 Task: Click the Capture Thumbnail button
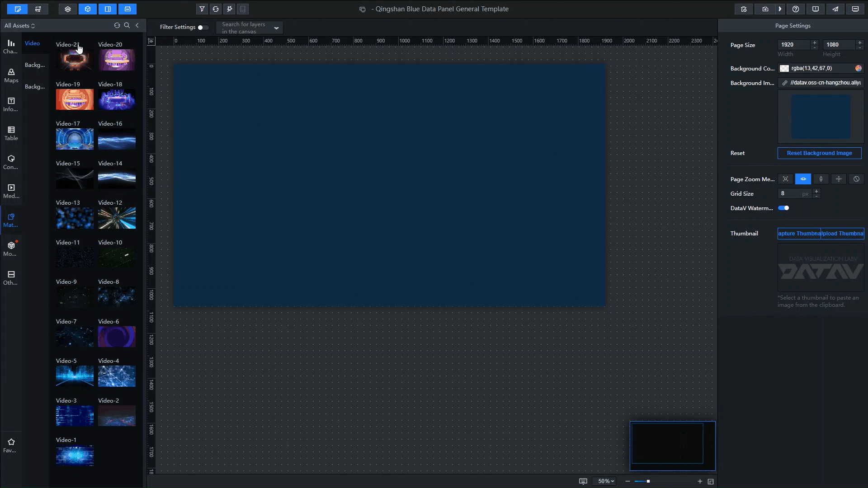click(799, 234)
